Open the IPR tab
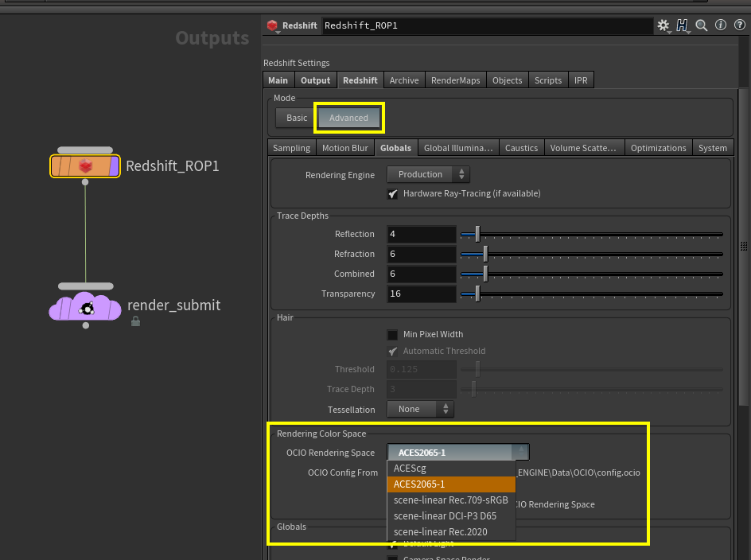751x560 pixels. pyautogui.click(x=581, y=80)
